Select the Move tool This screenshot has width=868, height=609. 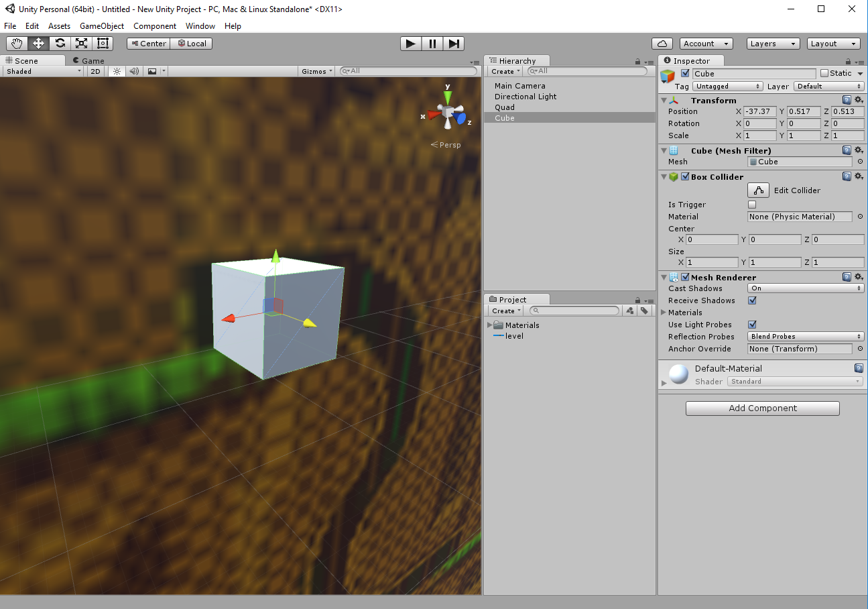(x=39, y=44)
